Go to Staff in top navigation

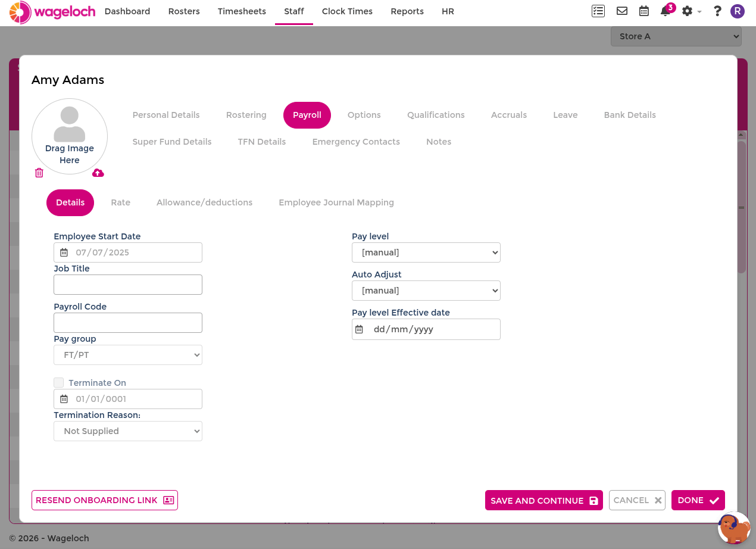click(294, 11)
